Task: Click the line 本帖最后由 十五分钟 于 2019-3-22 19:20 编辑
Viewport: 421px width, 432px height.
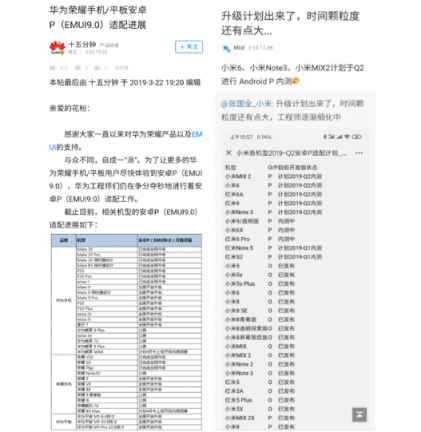Action: pyautogui.click(x=125, y=82)
